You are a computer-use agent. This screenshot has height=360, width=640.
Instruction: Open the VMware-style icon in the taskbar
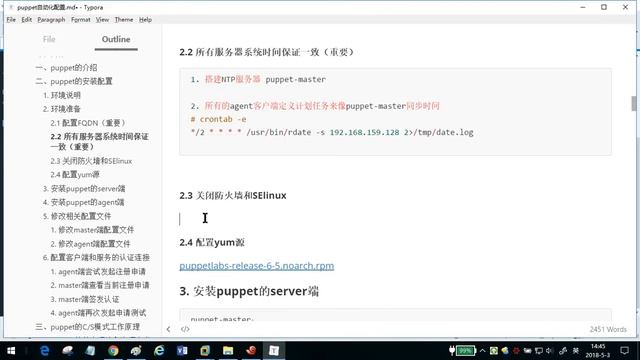[205, 351]
